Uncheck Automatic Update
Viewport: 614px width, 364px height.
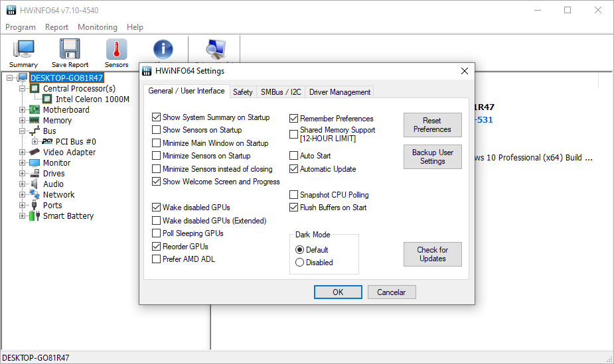pos(293,168)
